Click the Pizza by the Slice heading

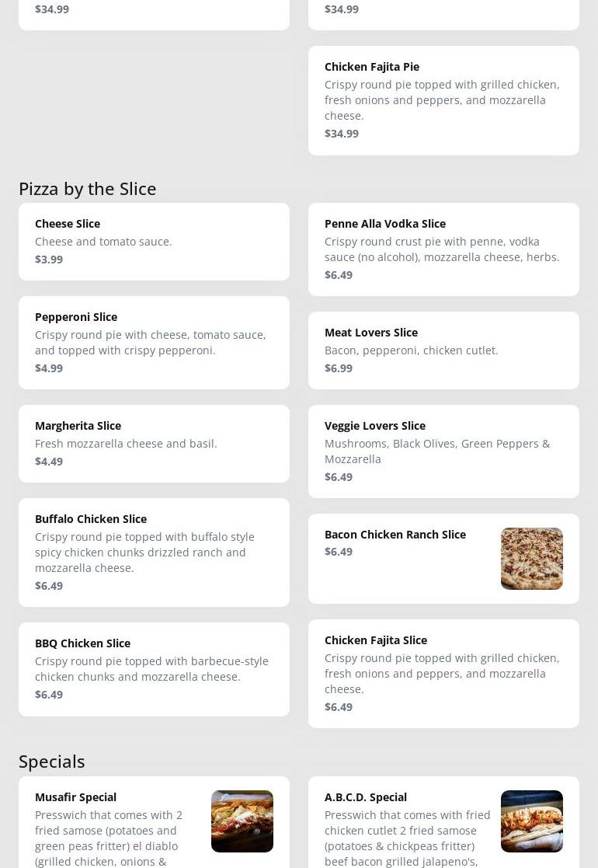point(87,188)
